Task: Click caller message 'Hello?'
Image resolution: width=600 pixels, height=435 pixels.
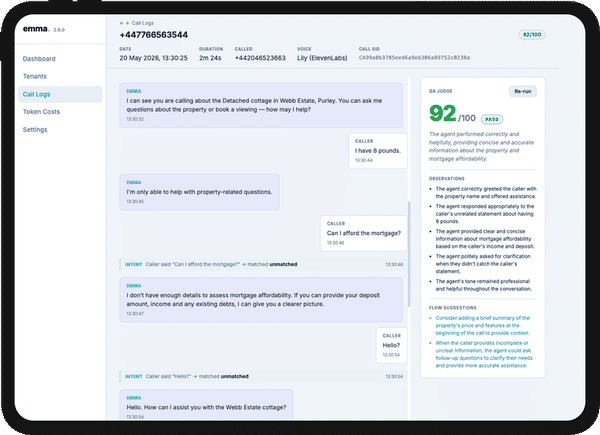Action: click(391, 345)
